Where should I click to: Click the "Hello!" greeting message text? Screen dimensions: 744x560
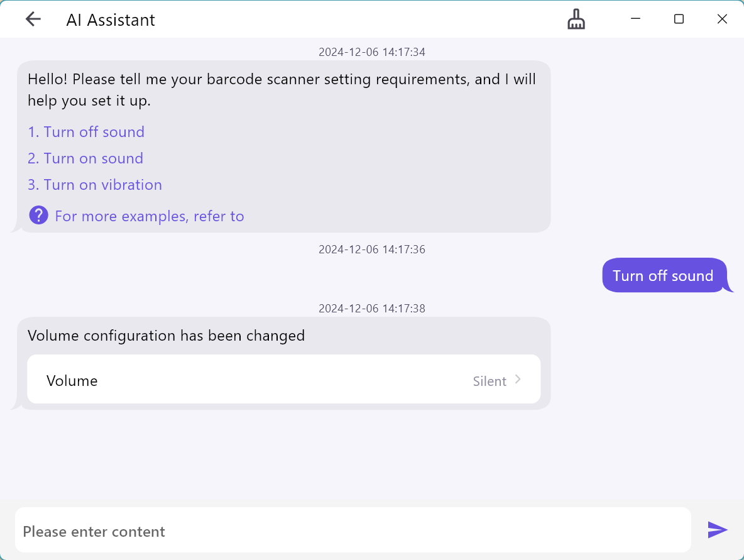[282, 90]
